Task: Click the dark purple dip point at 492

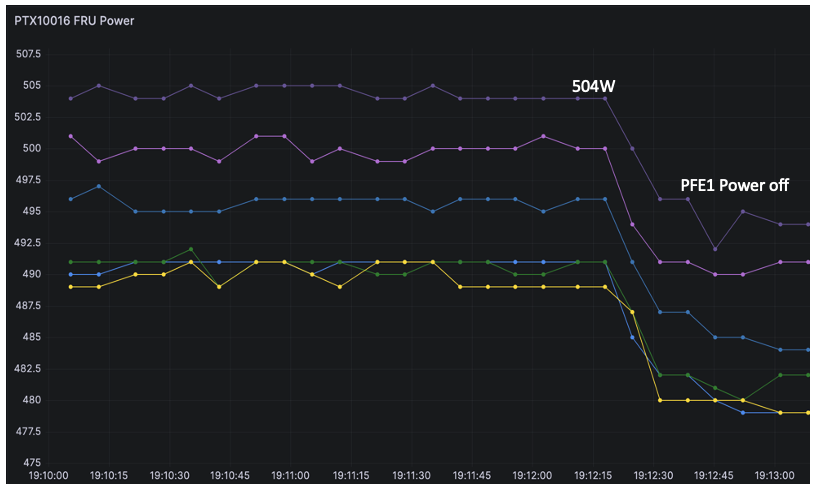Action: coord(715,249)
